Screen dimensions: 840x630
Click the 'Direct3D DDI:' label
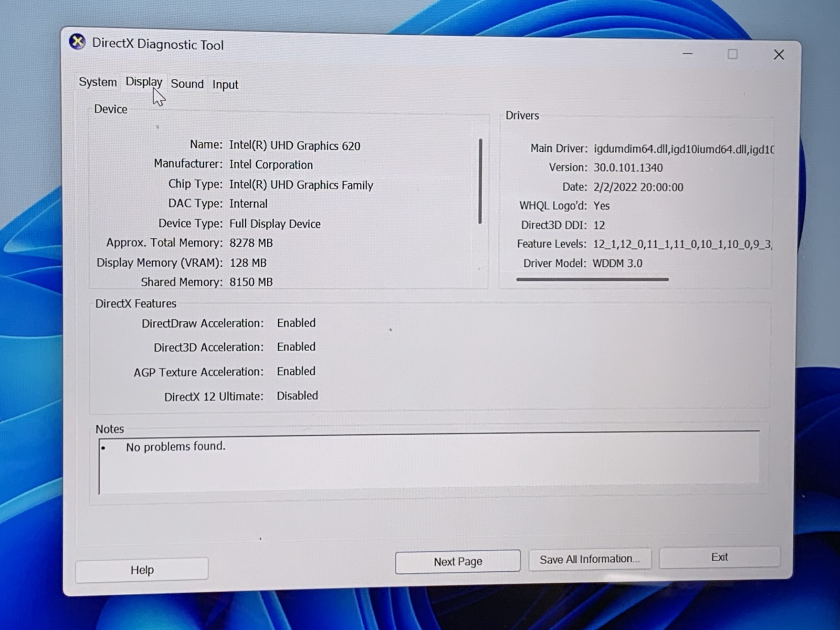[554, 225]
